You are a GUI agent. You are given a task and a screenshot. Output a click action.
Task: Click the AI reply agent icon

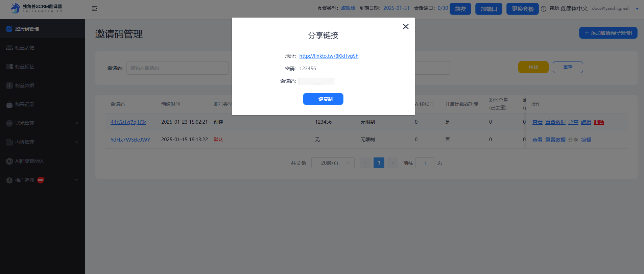(9, 161)
